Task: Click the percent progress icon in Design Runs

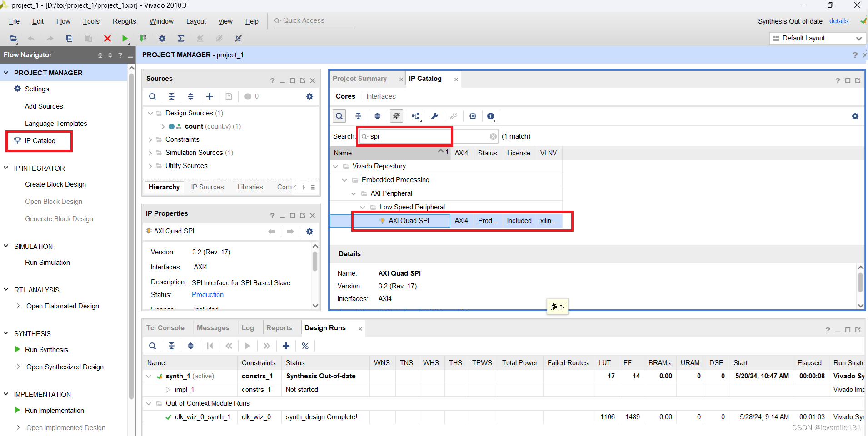Action: (305, 346)
